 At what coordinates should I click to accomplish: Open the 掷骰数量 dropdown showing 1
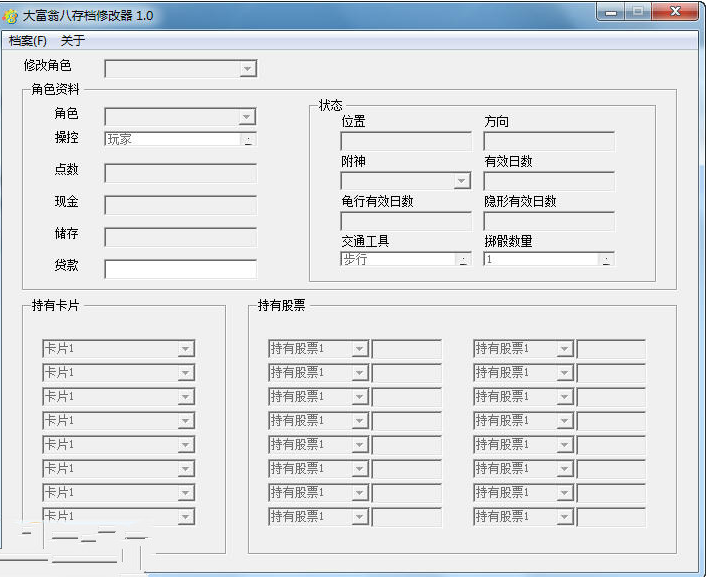(x=549, y=259)
